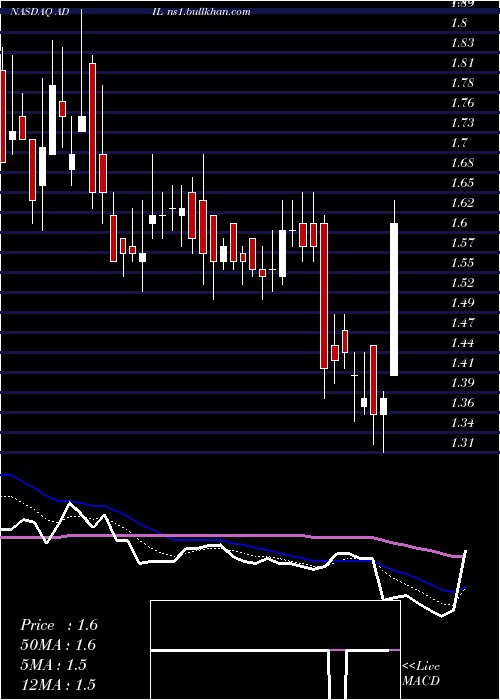Viewport: 500px width, 700px height.
Task: Click the 1.34 price axis label
Action: pyautogui.click(x=462, y=423)
